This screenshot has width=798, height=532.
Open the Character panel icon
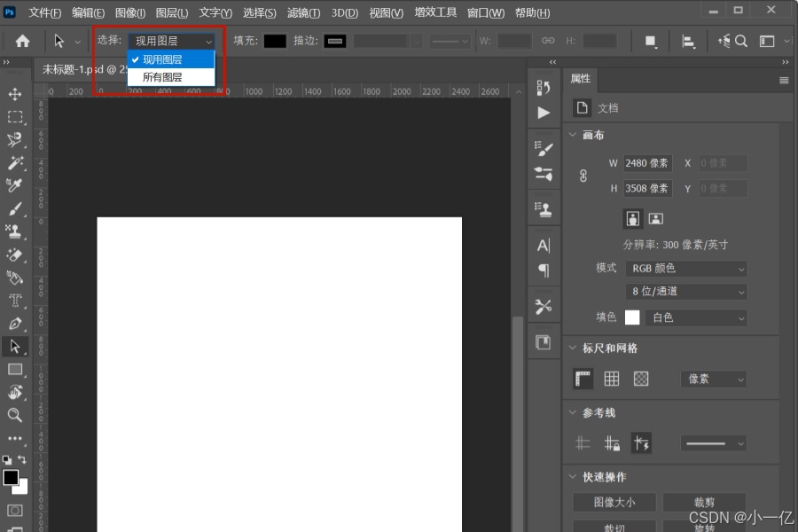(544, 246)
